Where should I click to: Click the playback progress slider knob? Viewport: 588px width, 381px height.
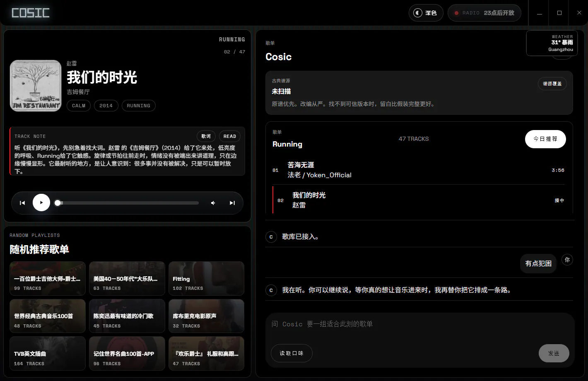click(x=58, y=203)
